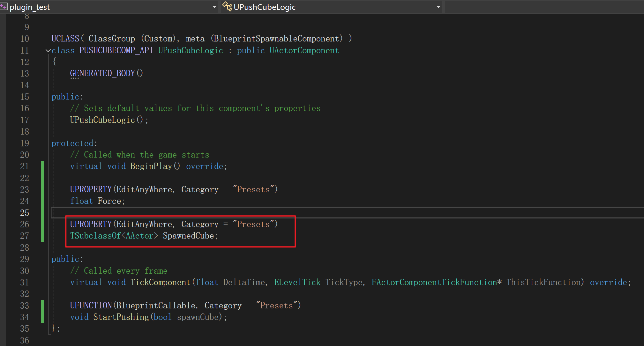The width and height of the screenshot is (644, 346).
Task: Place cursor on GENERATED_BODY macro
Action: pyautogui.click(x=102, y=73)
